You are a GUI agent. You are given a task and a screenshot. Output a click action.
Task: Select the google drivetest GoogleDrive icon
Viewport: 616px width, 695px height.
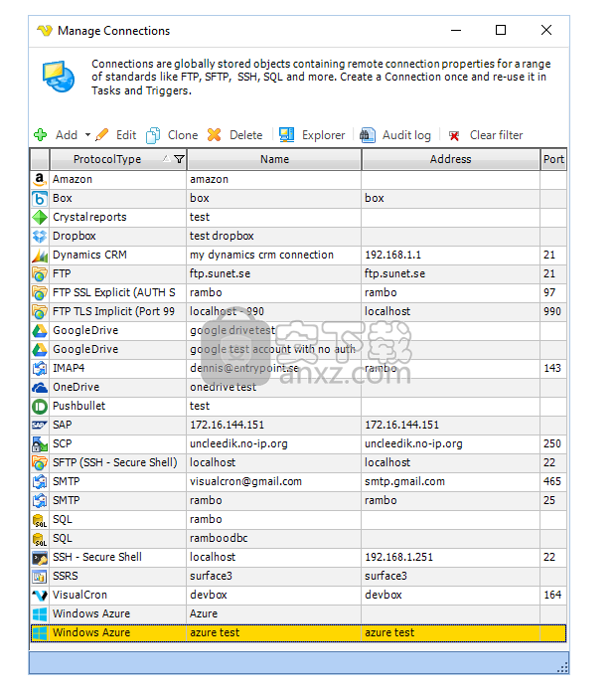click(40, 330)
